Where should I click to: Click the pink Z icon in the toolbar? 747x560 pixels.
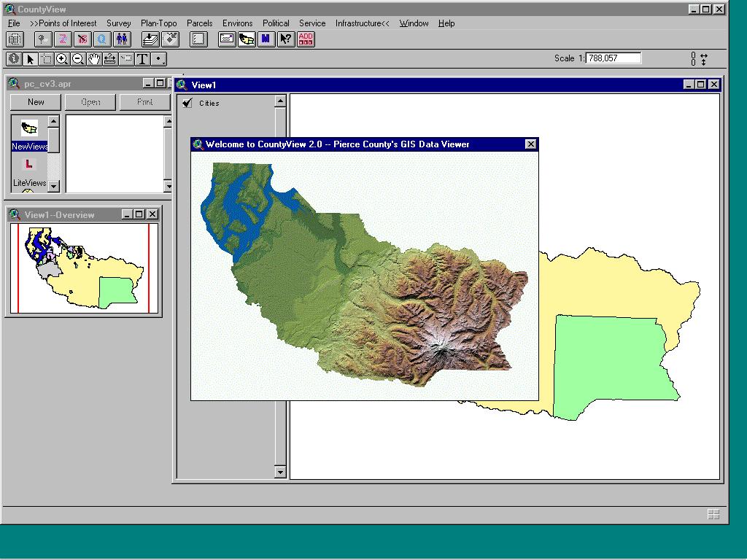(x=63, y=39)
